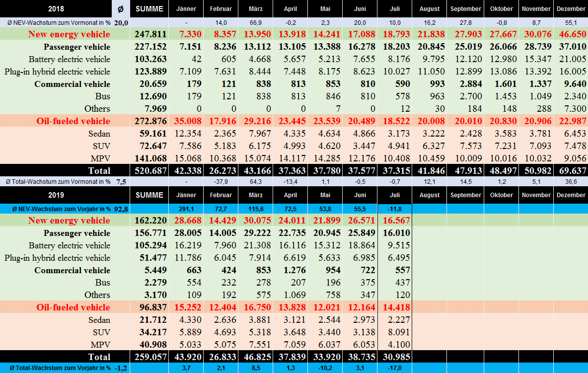Click 2019 New energy vehicle sum 162.220
The image size is (588, 373).
coord(150,221)
